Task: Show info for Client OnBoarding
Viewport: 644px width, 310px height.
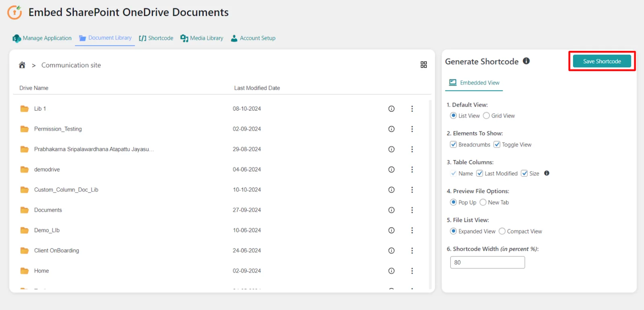Action: pyautogui.click(x=391, y=250)
